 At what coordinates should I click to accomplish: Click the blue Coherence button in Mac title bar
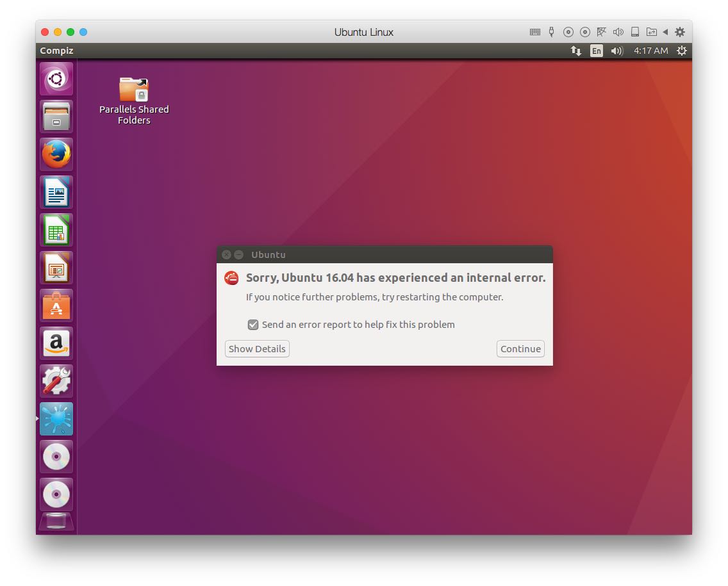pos(83,32)
